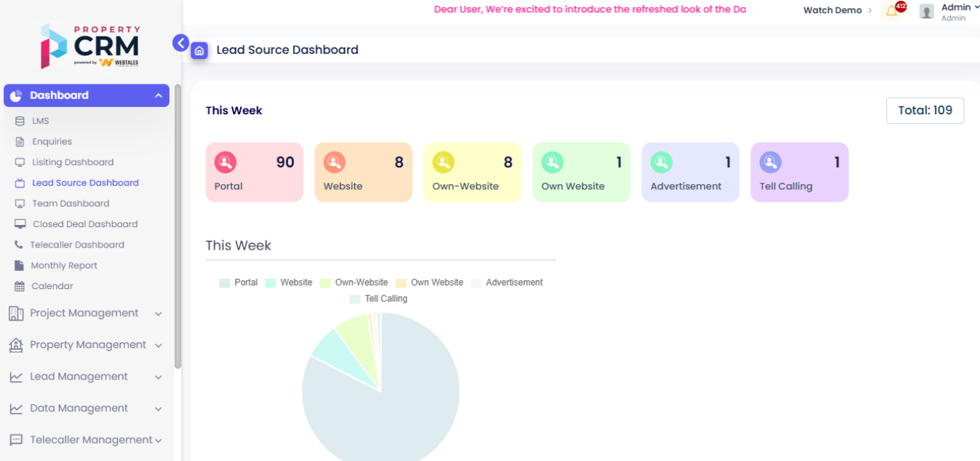This screenshot has height=461, width=980.
Task: Click the Property CRM logo
Action: tap(90, 46)
